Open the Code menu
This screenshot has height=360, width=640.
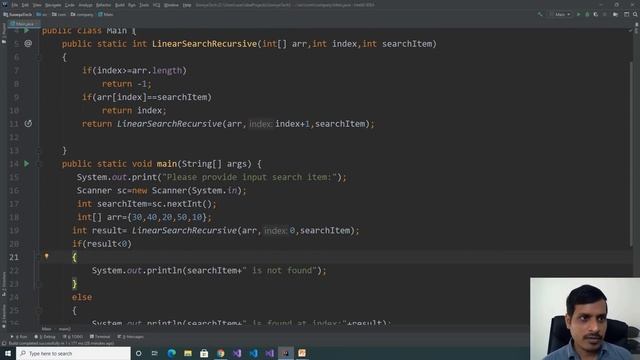pyautogui.click(x=70, y=5)
